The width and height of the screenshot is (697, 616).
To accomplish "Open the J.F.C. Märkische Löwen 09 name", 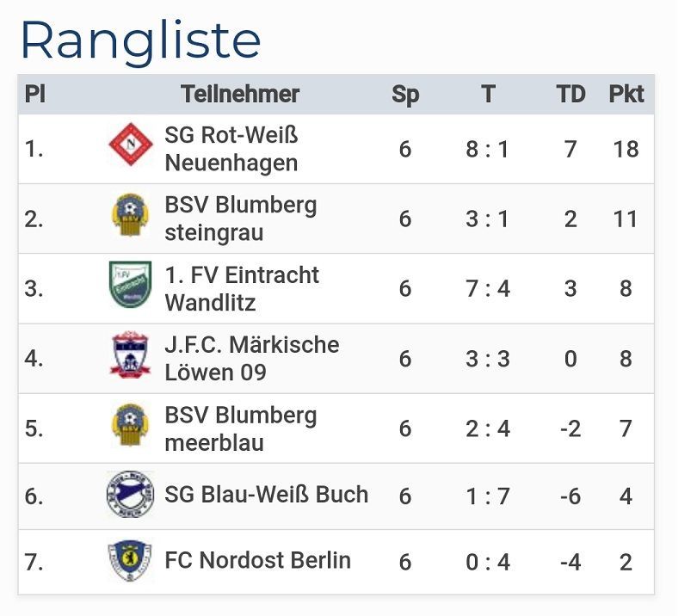I will [251, 358].
